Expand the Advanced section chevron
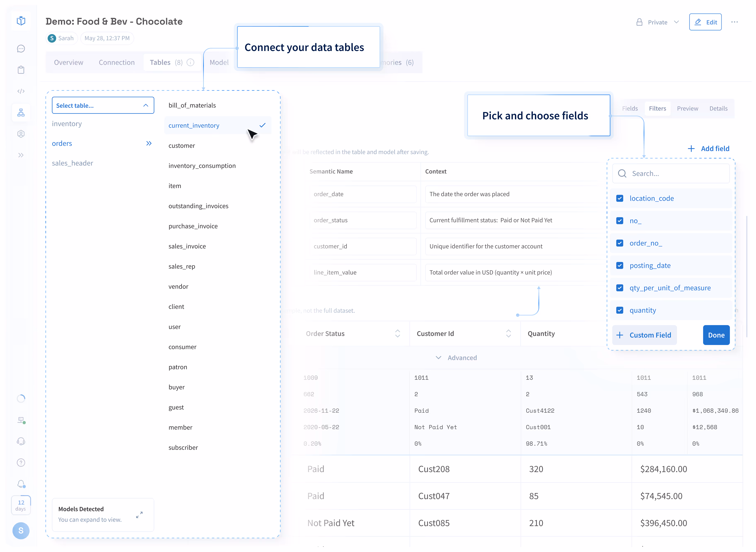 pos(438,358)
